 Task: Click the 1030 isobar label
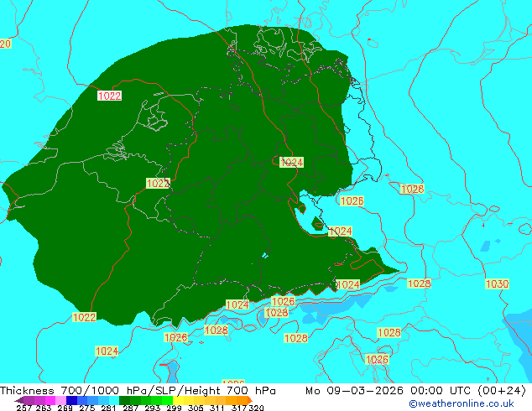tap(497, 284)
